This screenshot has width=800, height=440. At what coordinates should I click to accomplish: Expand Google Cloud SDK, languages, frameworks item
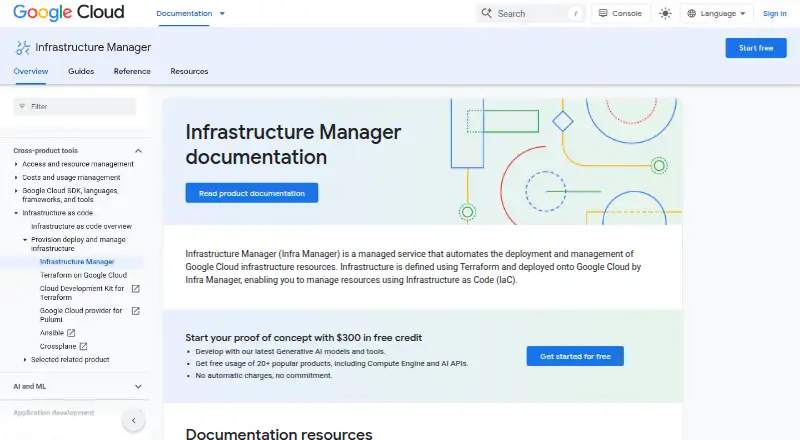16,190
